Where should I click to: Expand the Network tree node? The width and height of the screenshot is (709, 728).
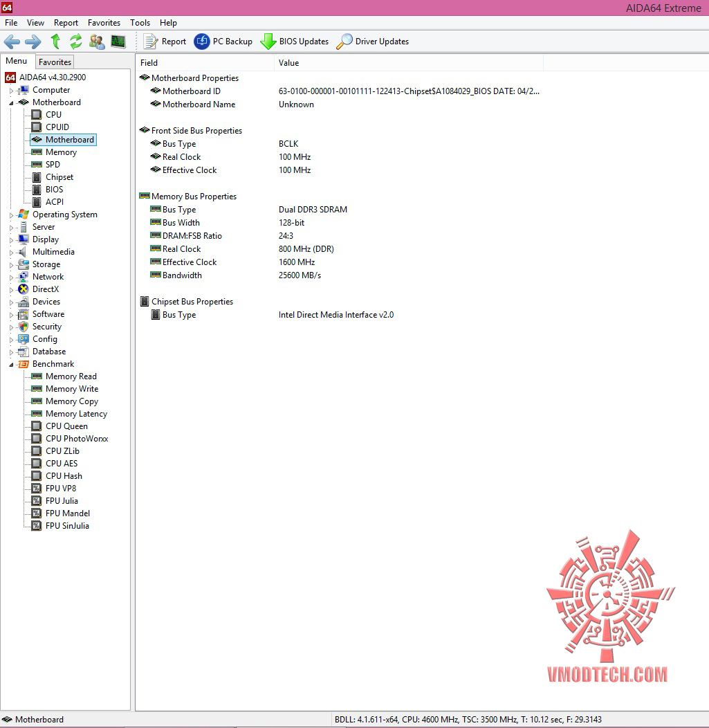(11, 277)
